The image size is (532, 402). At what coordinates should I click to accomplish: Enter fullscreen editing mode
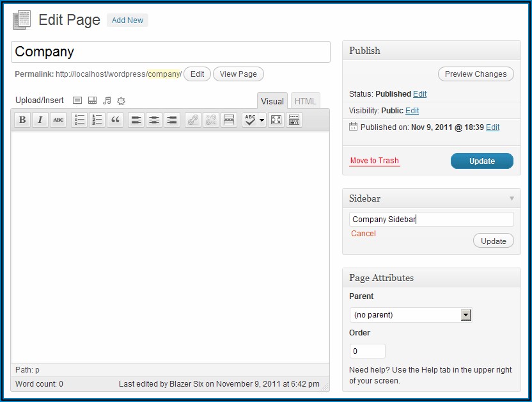pos(276,120)
